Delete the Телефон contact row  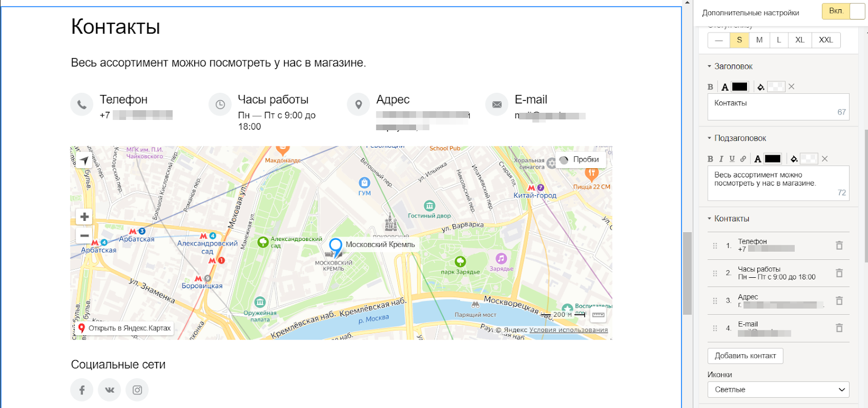pyautogui.click(x=839, y=245)
